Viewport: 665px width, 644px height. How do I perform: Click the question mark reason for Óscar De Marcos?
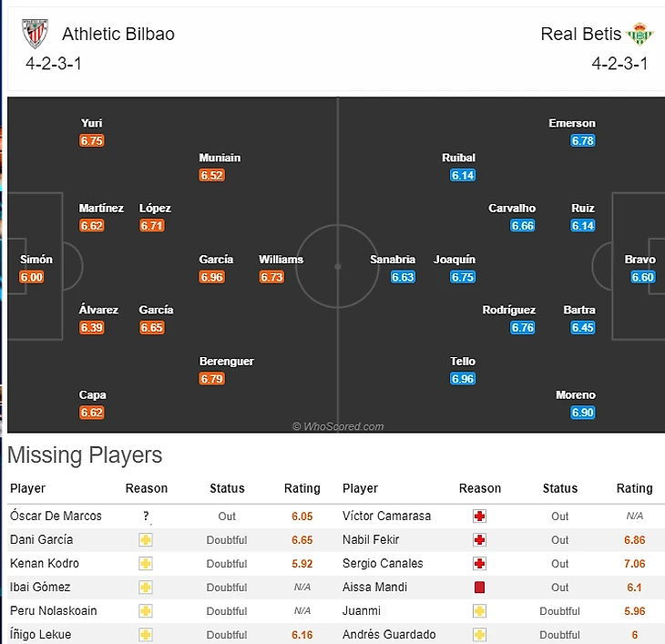pos(146,516)
